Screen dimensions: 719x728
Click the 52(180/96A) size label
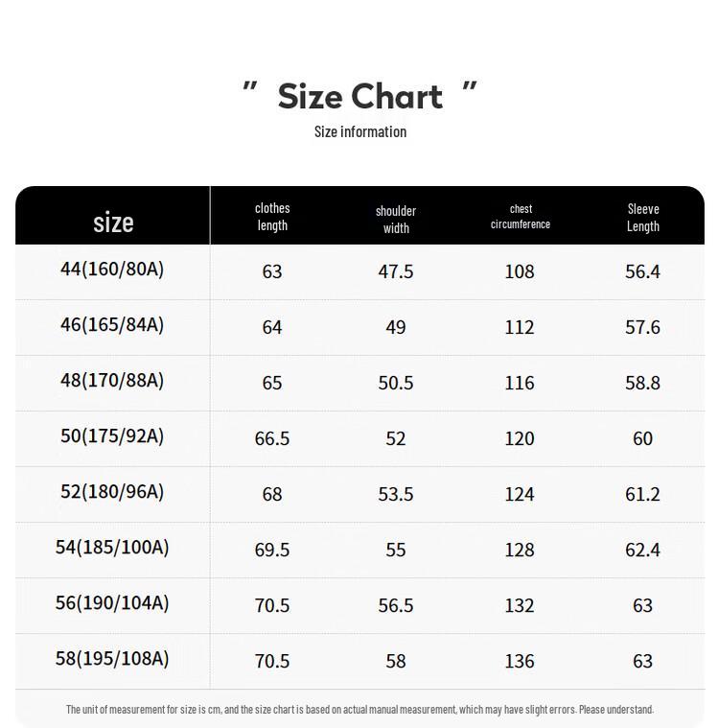pos(112,492)
